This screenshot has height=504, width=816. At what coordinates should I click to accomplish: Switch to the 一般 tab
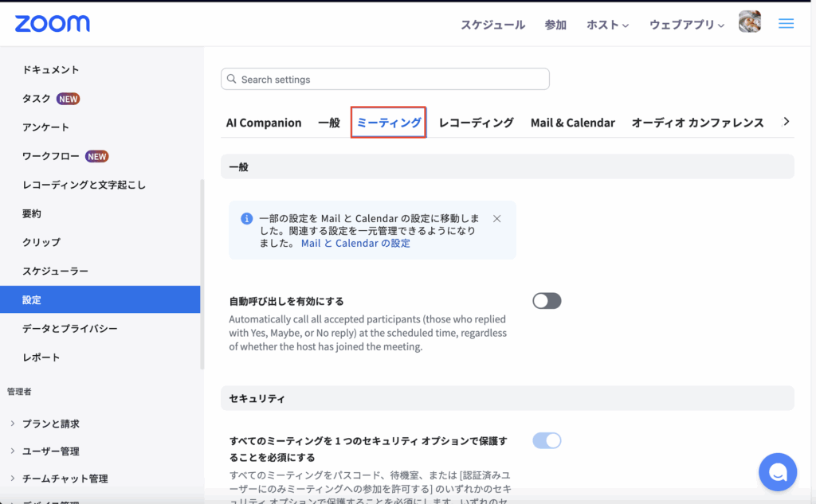[x=329, y=123]
